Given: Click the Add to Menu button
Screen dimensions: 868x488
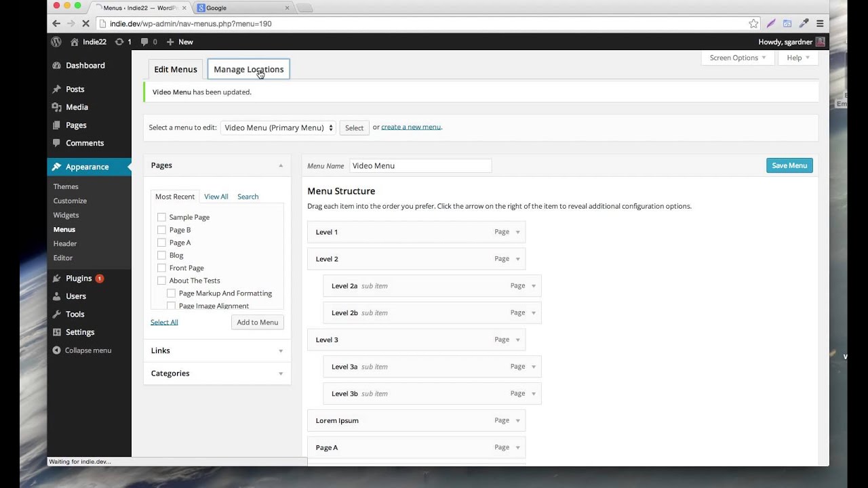Looking at the screenshot, I should point(258,322).
